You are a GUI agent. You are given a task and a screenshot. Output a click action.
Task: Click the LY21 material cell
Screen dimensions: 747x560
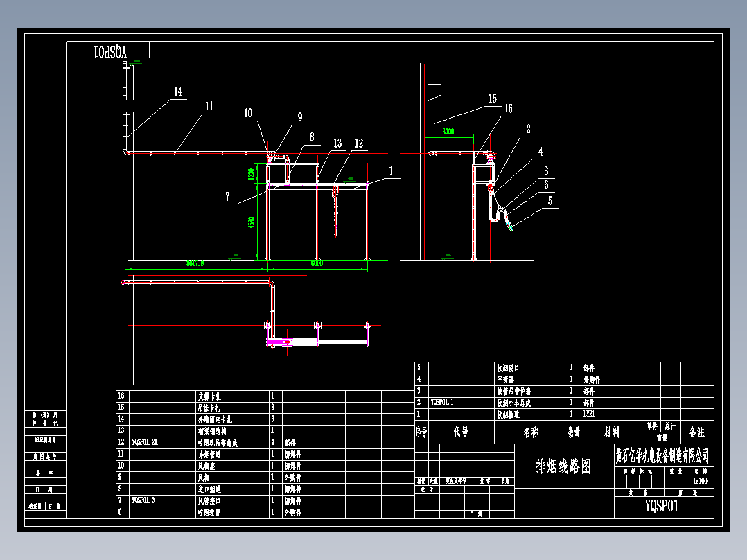(x=589, y=414)
